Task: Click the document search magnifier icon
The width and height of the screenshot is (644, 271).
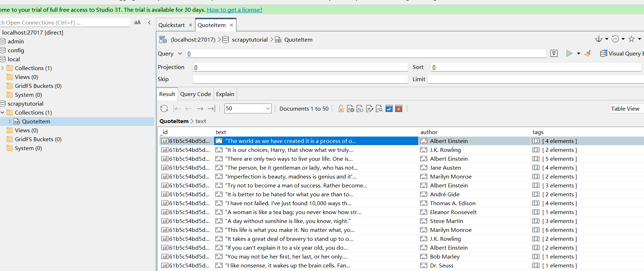Action: [379, 108]
